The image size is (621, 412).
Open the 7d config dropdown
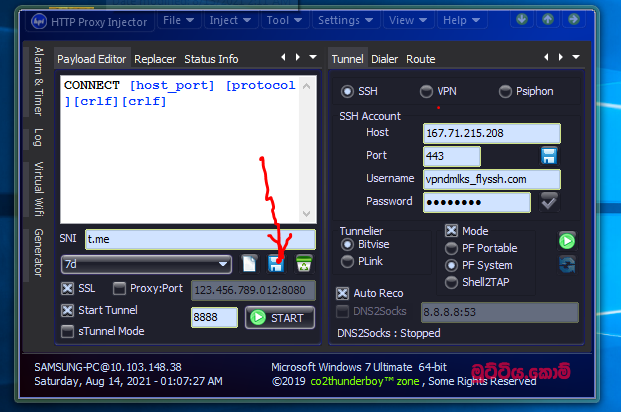pos(147,264)
